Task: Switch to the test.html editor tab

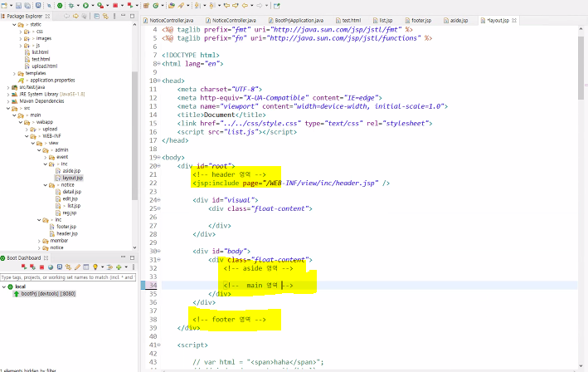Action: pyautogui.click(x=348, y=20)
